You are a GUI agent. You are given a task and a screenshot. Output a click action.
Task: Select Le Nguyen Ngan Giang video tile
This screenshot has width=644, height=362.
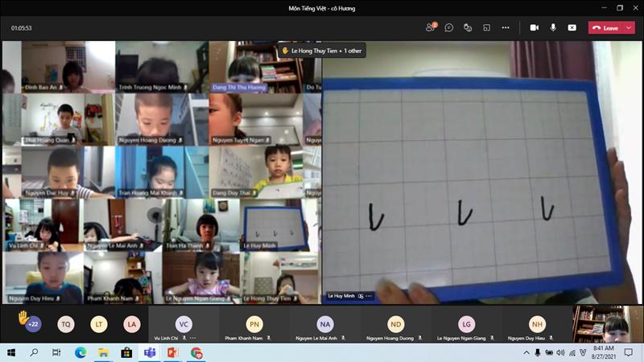pyautogui.click(x=200, y=278)
